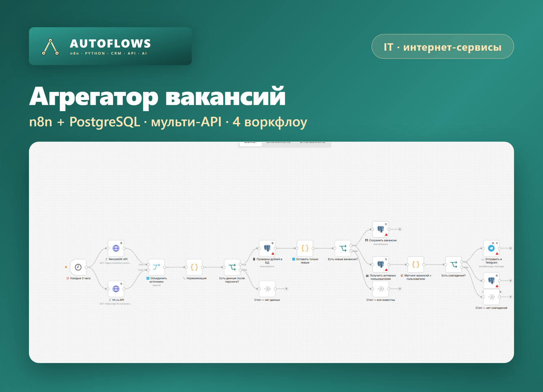Select the Есть данные после парсинга? If node
This screenshot has height=392, width=543.
click(232, 267)
